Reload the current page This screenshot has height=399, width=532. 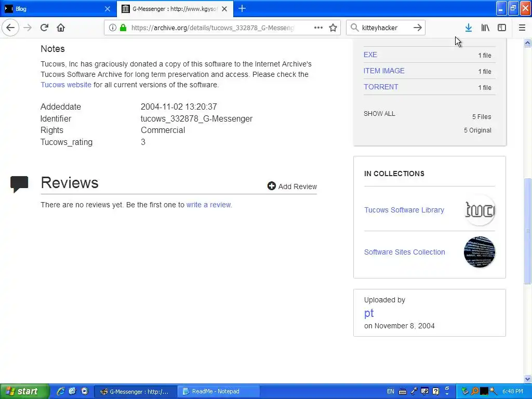44,28
